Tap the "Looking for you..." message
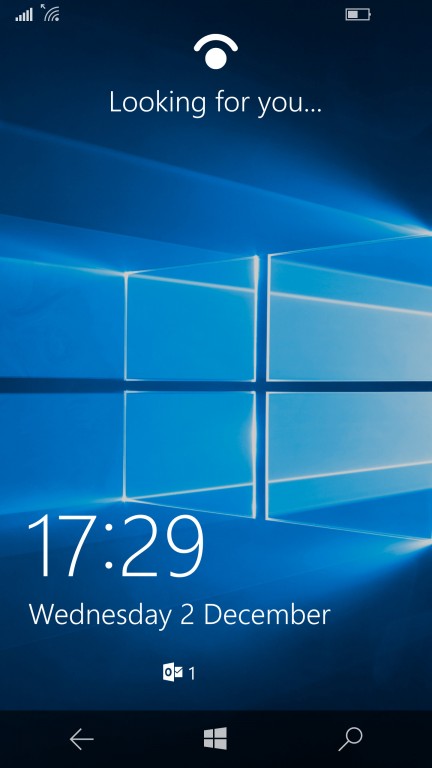Viewport: 432px width, 768px height. [216, 102]
